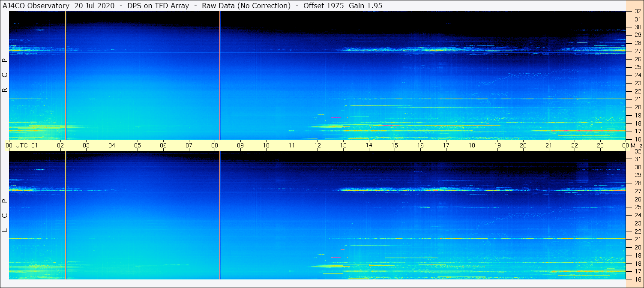
Task: Select the 18 hour tick on time axis
Action: pyautogui.click(x=472, y=146)
